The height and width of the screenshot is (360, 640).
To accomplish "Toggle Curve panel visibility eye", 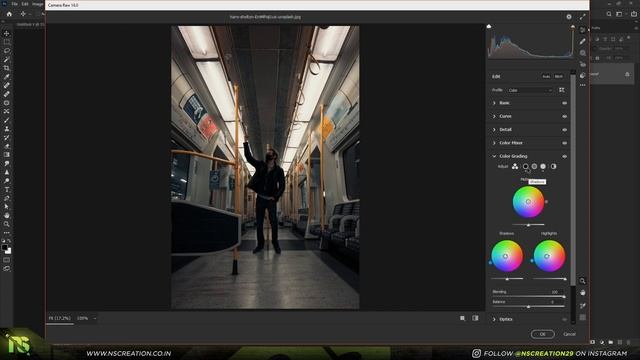I will pyautogui.click(x=564, y=117).
